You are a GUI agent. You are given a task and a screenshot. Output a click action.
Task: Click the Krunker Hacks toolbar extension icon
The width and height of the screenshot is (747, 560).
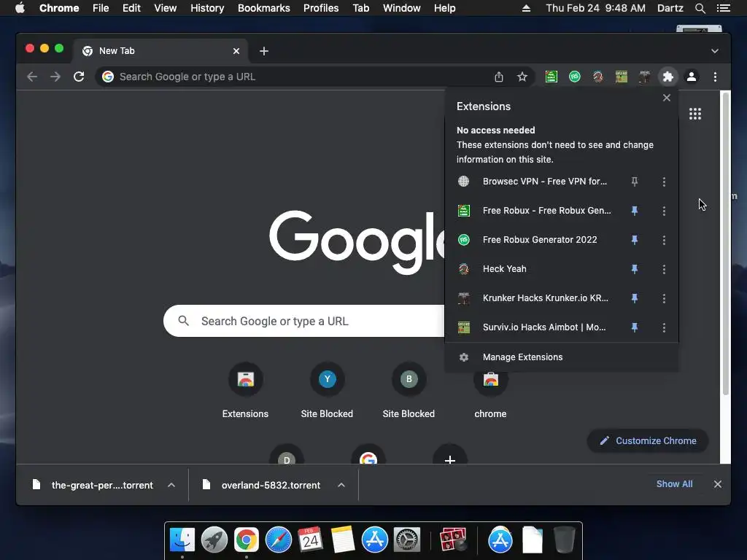645,77
